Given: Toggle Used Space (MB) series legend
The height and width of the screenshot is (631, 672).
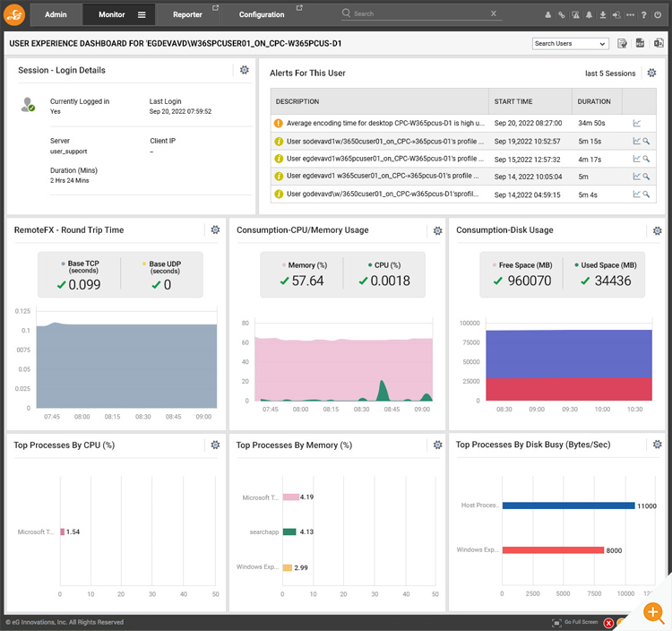Looking at the screenshot, I should tap(606, 265).
